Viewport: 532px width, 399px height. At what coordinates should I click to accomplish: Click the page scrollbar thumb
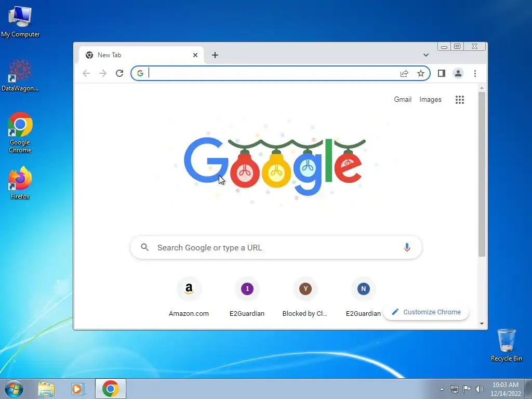click(482, 174)
